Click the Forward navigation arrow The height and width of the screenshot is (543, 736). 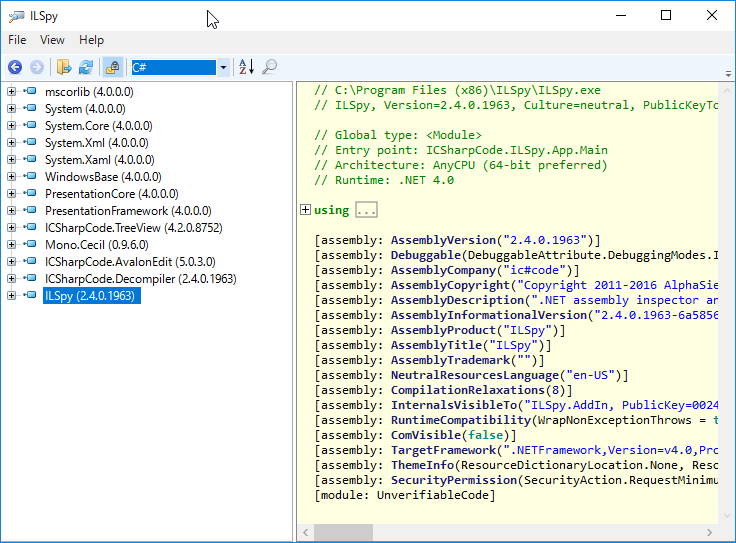pyautogui.click(x=37, y=67)
